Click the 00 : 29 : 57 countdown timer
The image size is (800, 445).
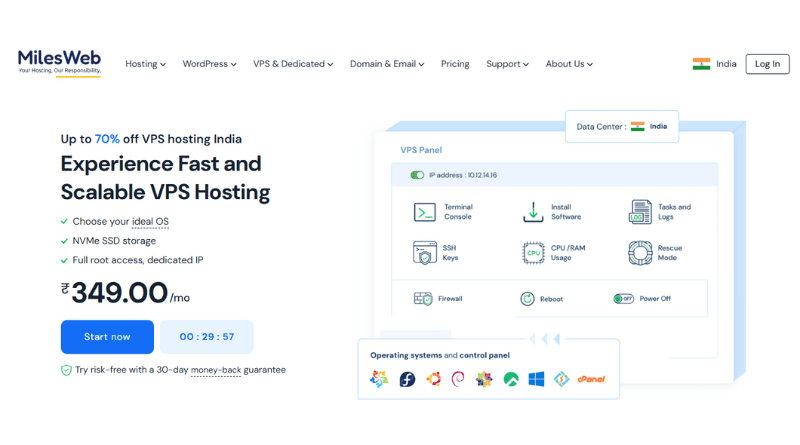207,337
